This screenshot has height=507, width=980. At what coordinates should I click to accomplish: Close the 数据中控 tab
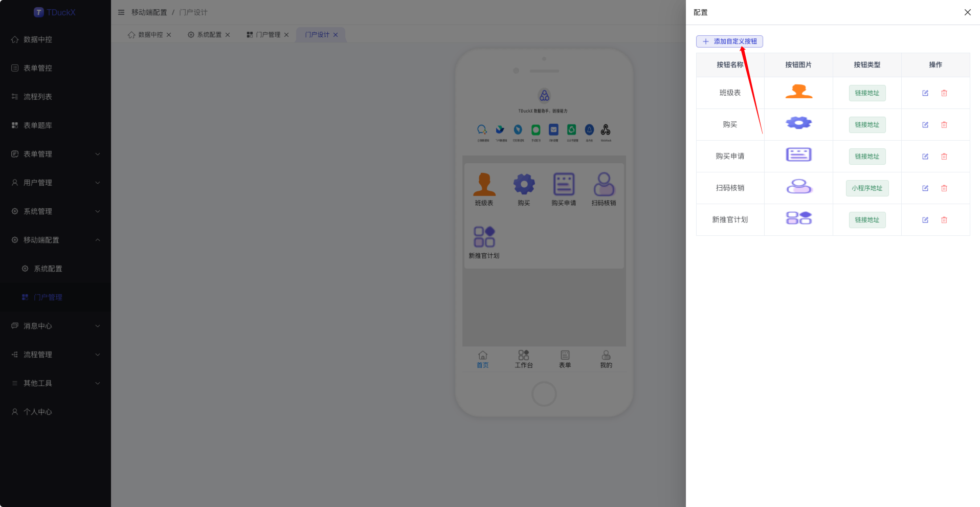tap(169, 35)
